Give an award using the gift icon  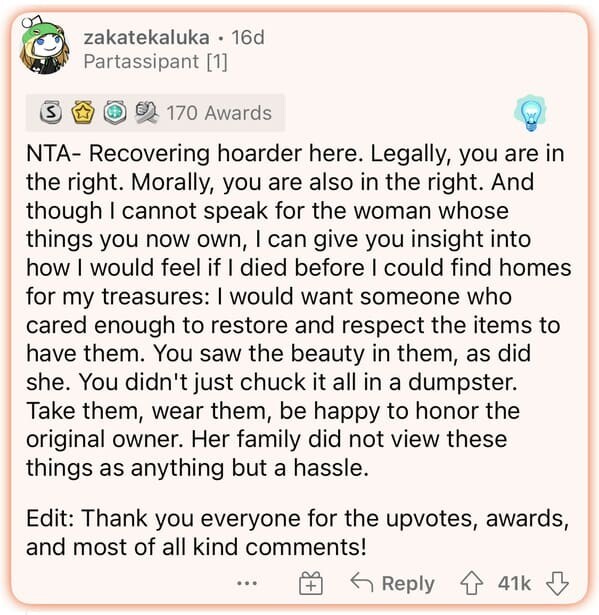pyautogui.click(x=311, y=583)
